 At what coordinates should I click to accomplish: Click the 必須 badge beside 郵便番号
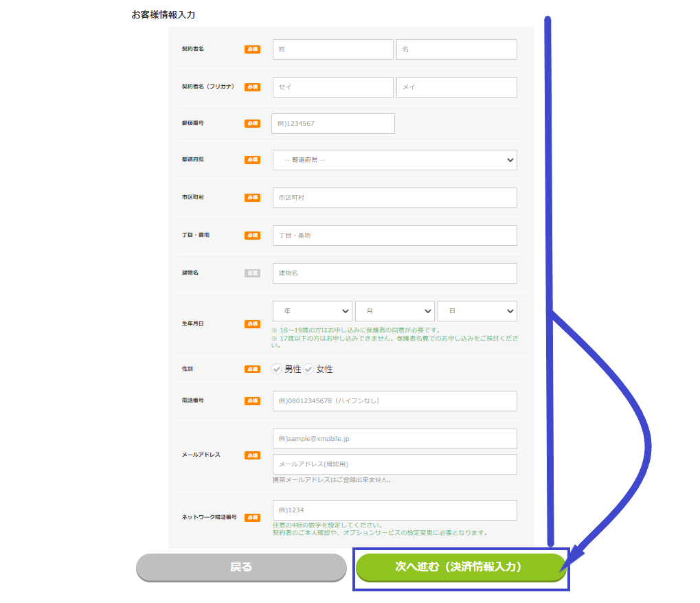click(252, 124)
